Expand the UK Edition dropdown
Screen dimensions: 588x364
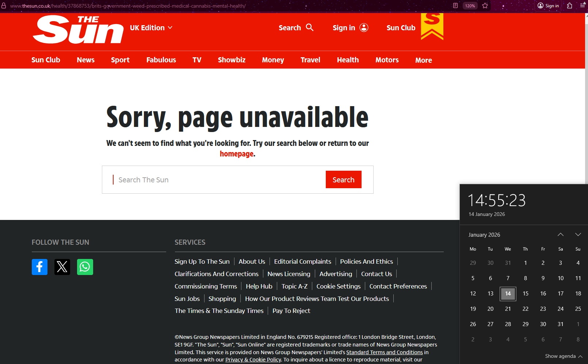151,28
